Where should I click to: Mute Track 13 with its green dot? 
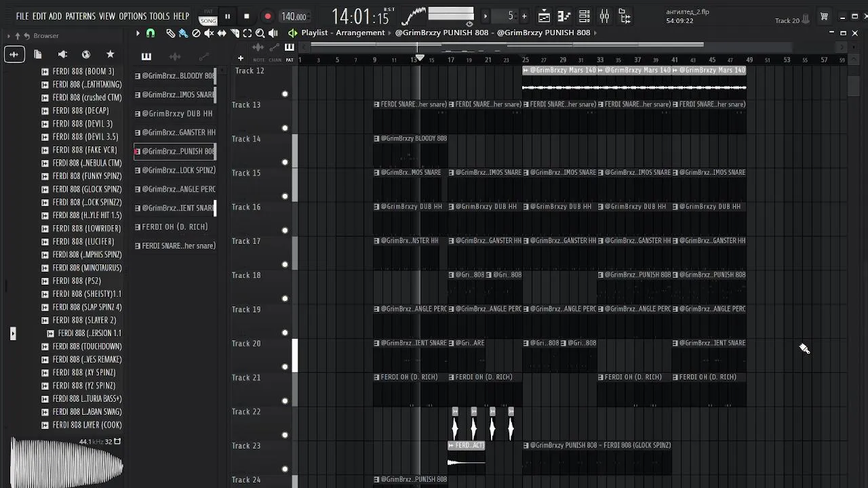coord(285,128)
